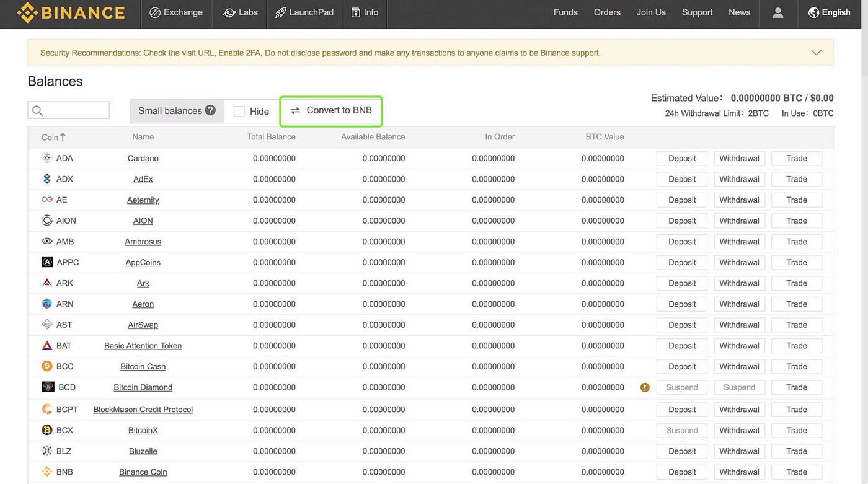Screen dimensions: 868x484
Task: Sort table by Coin column arrow
Action: (x=63, y=137)
